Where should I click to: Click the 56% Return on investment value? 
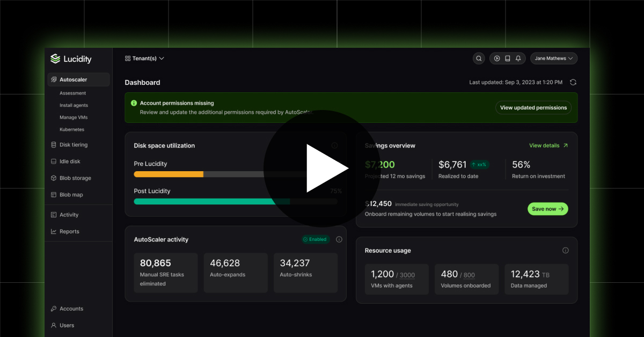521,165
